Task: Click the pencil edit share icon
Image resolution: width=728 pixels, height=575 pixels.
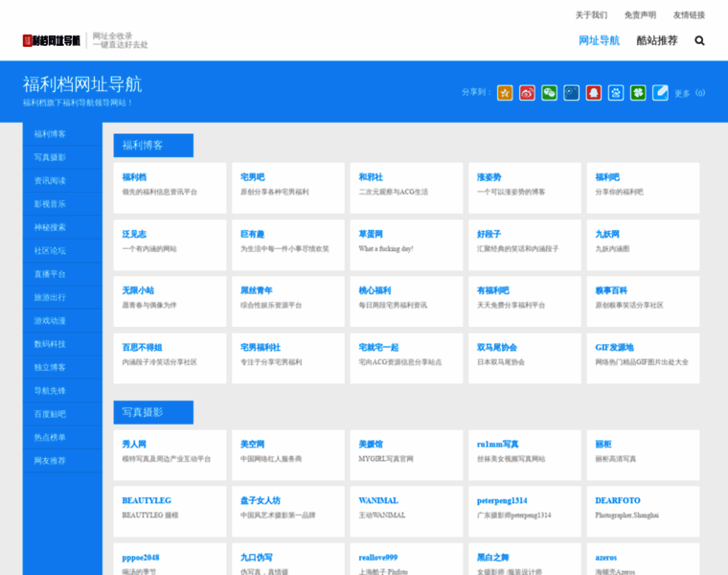Action: coord(660,93)
